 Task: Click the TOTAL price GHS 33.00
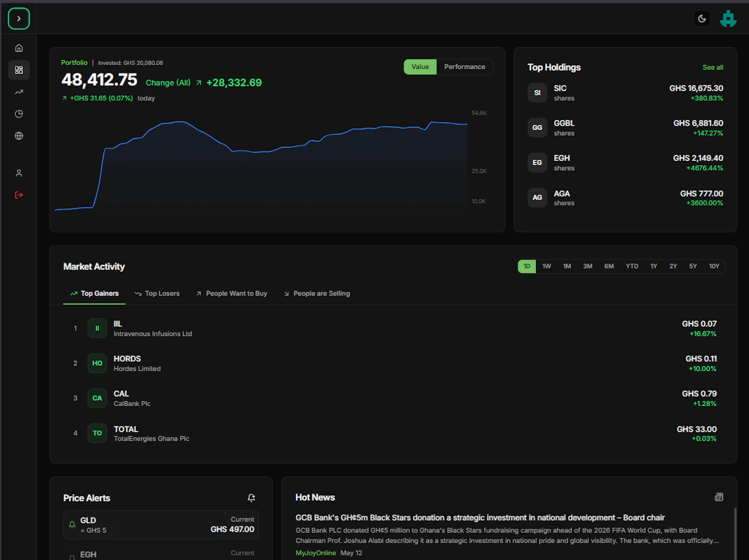697,429
